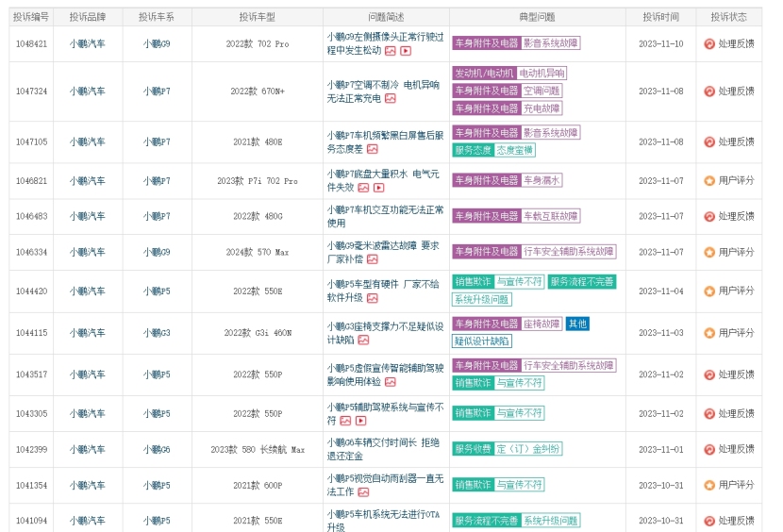Click 态度蛮横 tag in row 1047105

tap(515, 150)
